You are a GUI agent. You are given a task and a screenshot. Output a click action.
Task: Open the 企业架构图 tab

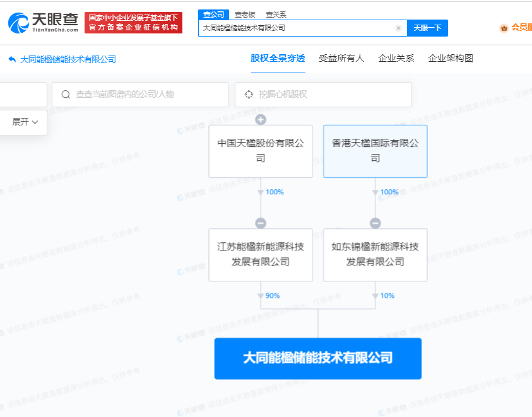(x=450, y=59)
